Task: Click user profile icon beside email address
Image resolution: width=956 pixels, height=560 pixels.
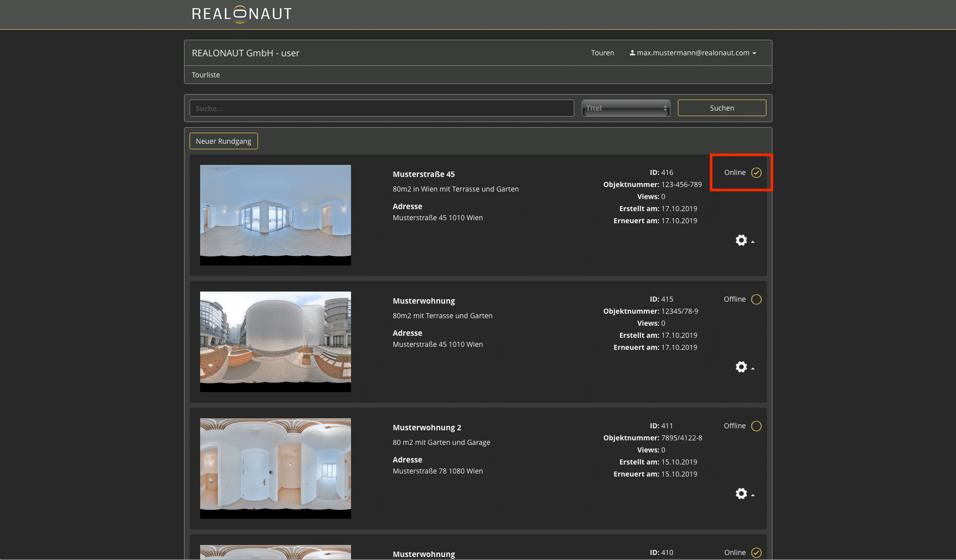Action: [x=632, y=53]
